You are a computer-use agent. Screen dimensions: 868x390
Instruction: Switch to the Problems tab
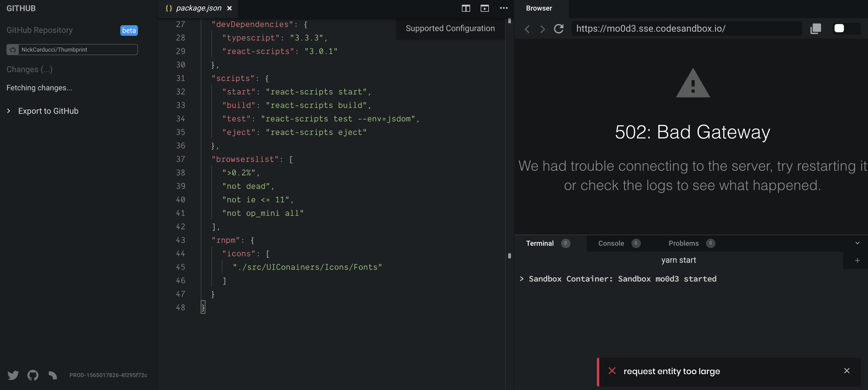(x=683, y=243)
